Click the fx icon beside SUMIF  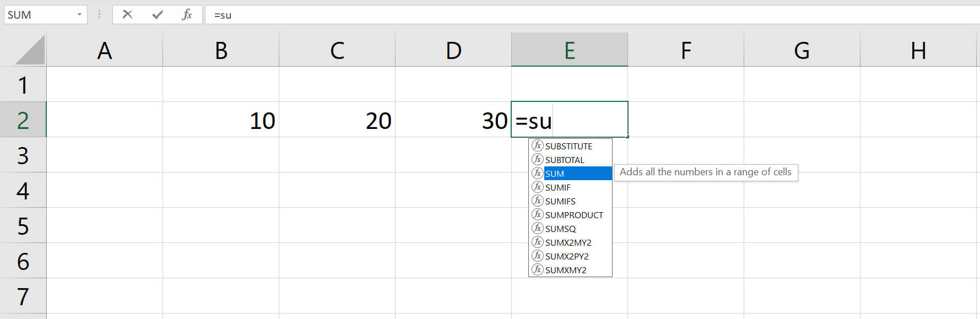click(x=538, y=187)
